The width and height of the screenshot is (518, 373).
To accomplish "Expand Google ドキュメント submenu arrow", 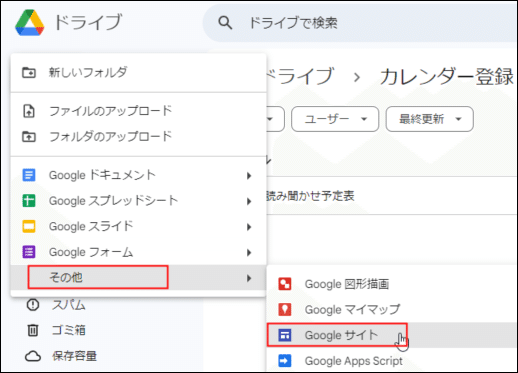I will coord(249,176).
